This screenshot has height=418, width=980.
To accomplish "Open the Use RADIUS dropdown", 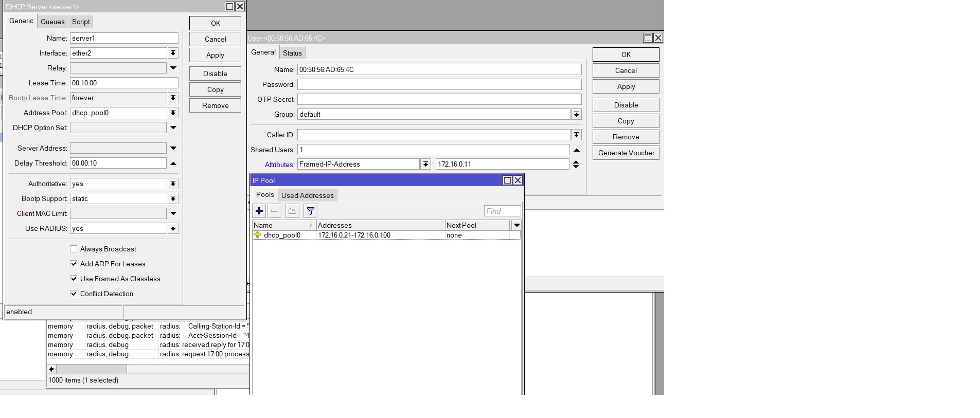I will 173,228.
